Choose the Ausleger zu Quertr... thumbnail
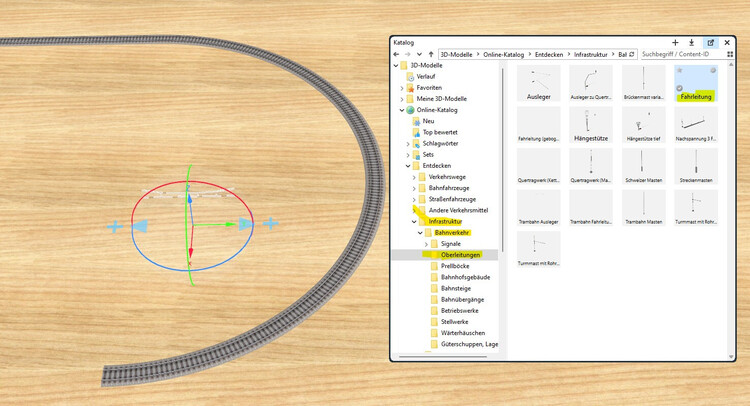Screen dimensions: 750x406 coord(591,83)
